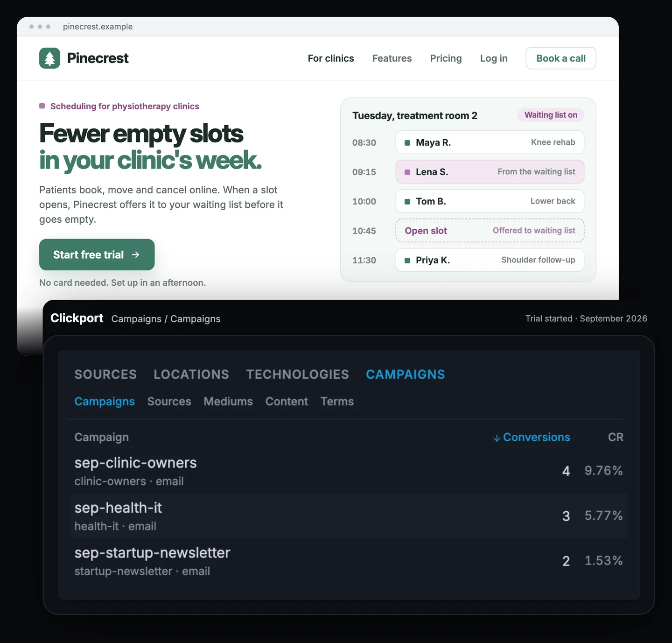The width and height of the screenshot is (672, 643).
Task: Switch to the TECHNOLOGIES tab
Action: 298,374
